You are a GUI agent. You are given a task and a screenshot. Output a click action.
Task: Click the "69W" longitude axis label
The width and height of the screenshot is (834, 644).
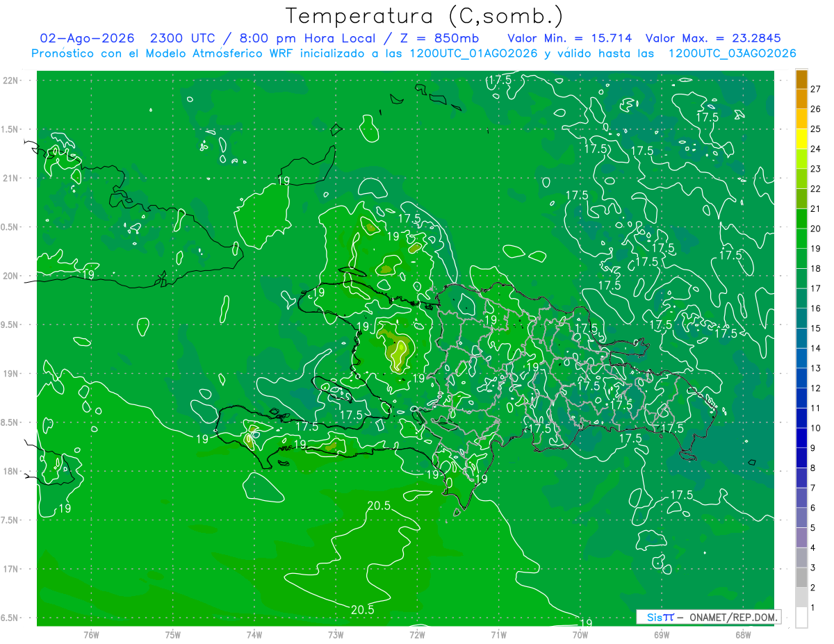tap(662, 634)
